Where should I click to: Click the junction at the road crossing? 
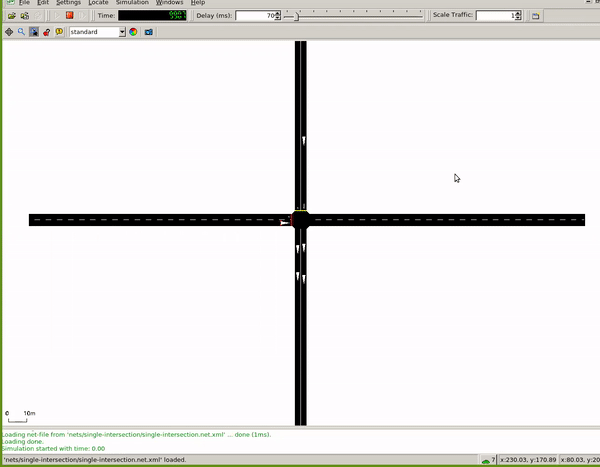tap(301, 220)
